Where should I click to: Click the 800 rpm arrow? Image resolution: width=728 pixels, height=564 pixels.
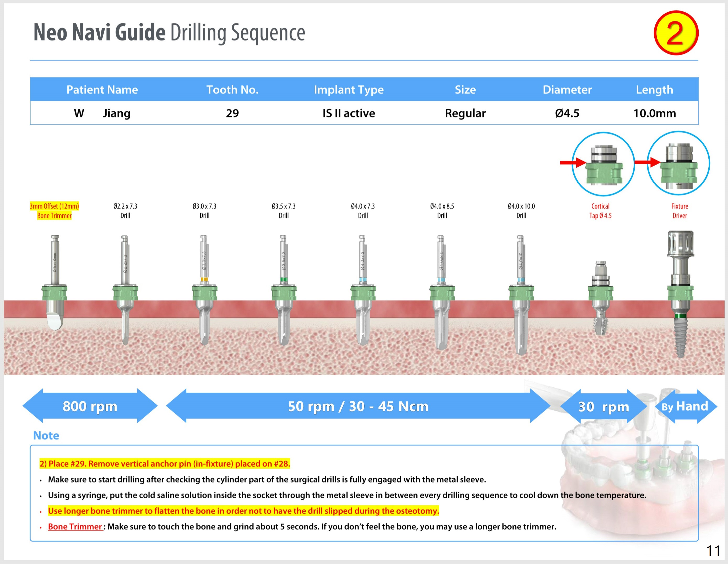[x=90, y=406]
